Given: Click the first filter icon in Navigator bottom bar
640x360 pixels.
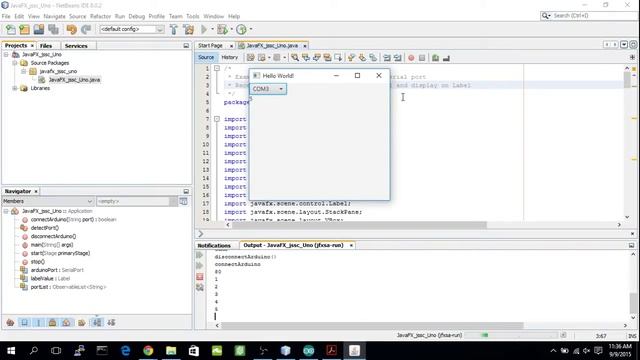Looking at the screenshot, I should [10, 323].
